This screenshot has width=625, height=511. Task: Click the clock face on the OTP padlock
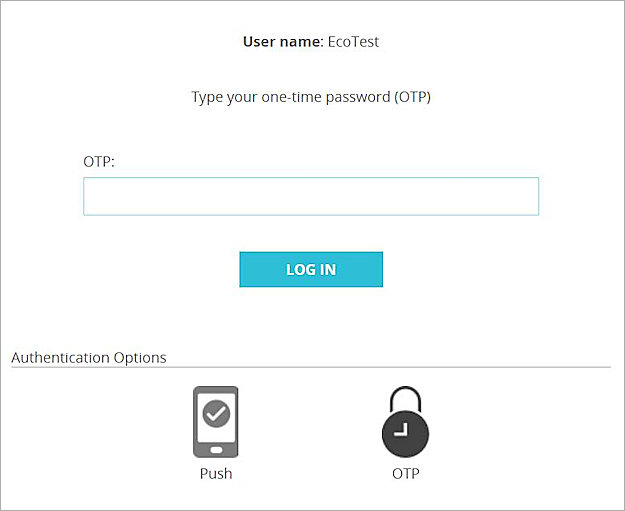tap(405, 433)
